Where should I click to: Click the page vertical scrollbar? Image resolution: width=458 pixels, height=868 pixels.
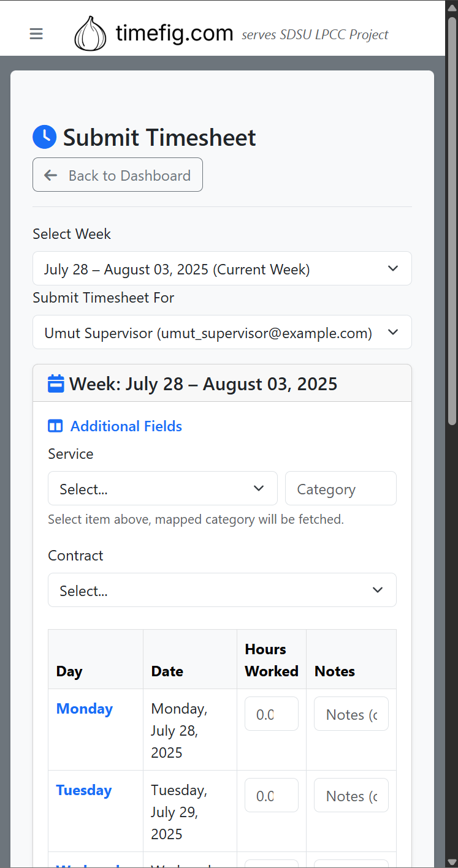(x=452, y=221)
